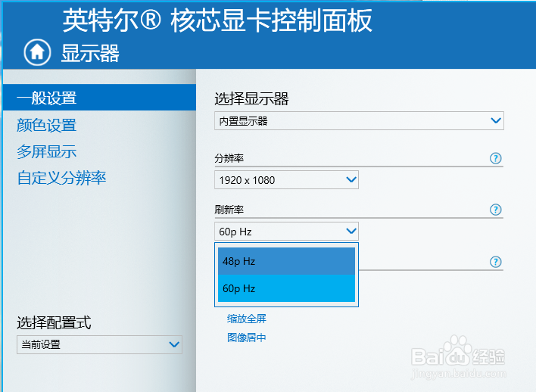Image resolution: width=536 pixels, height=392 pixels.
Task: Open 颜色设置 section
Action: 46,125
